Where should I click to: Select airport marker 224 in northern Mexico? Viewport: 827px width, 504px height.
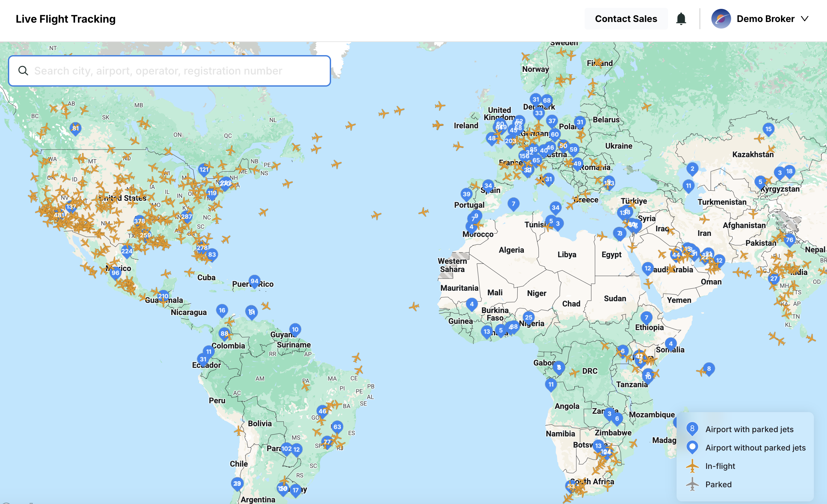pyautogui.click(x=127, y=252)
